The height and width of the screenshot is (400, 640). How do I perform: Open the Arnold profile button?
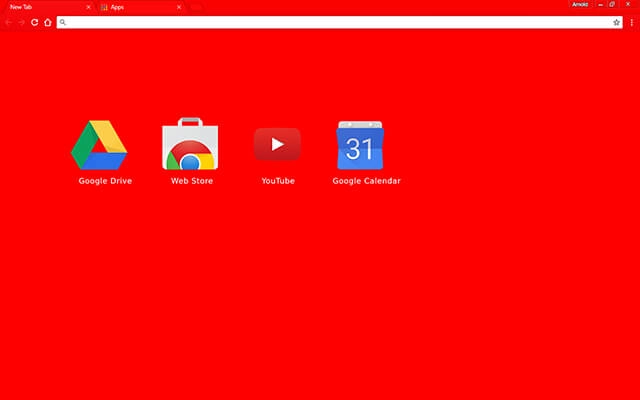click(x=580, y=4)
